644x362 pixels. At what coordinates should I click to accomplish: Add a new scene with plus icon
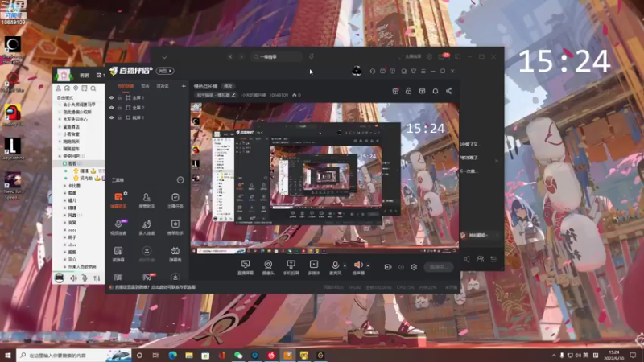click(x=184, y=86)
